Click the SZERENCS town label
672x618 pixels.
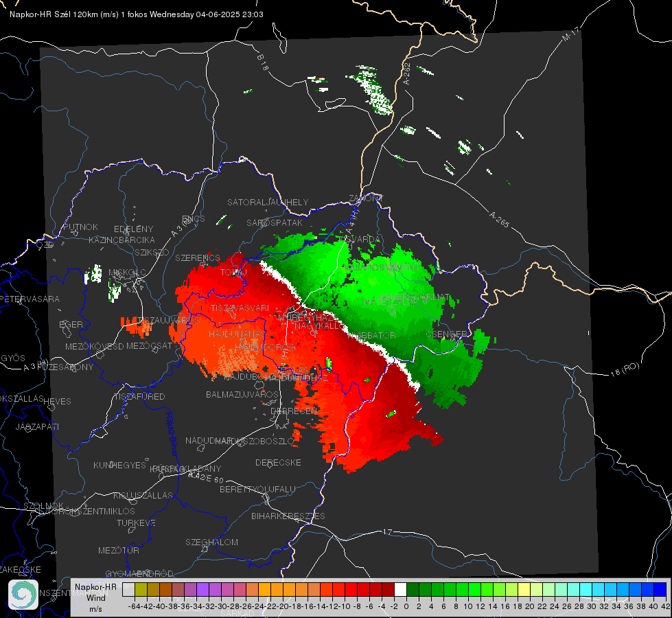coord(198,257)
